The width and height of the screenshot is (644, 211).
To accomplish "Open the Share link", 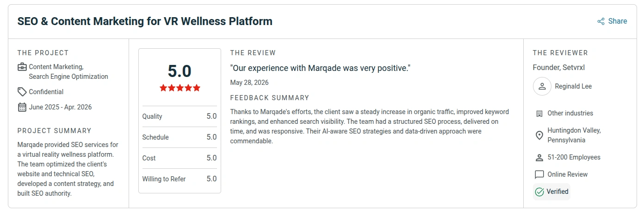I will (x=612, y=21).
